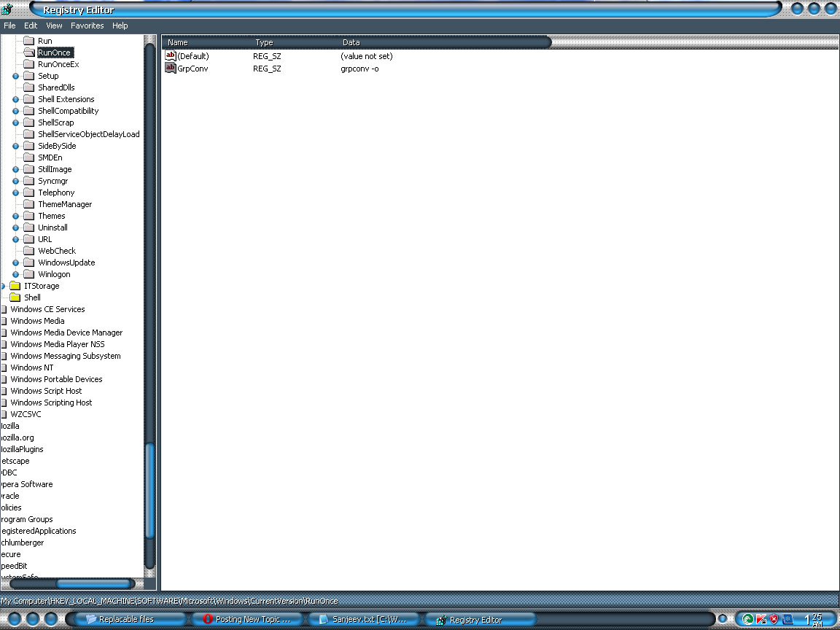This screenshot has width=840, height=630.
Task: Click the ThemeManager folder icon
Action: point(29,204)
